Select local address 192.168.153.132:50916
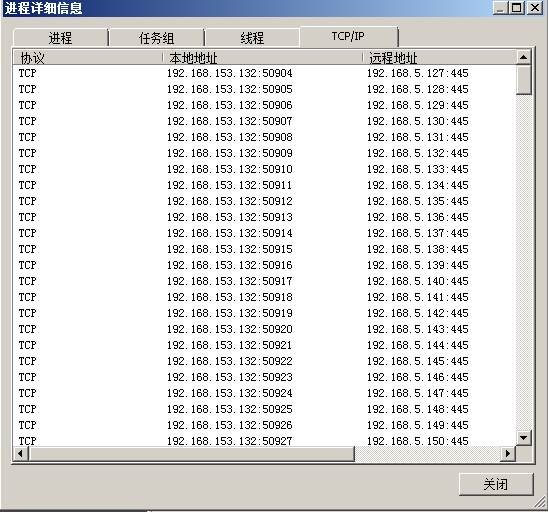The height and width of the screenshot is (512, 548). (229, 265)
